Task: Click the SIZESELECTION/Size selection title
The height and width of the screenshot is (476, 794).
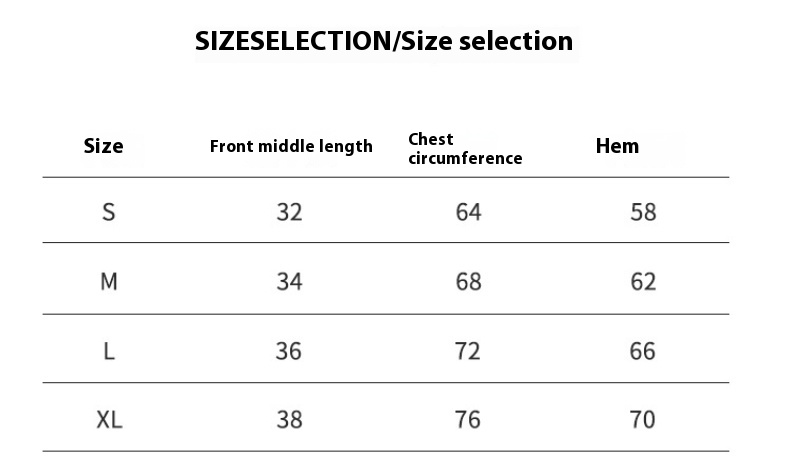Action: 384,41
